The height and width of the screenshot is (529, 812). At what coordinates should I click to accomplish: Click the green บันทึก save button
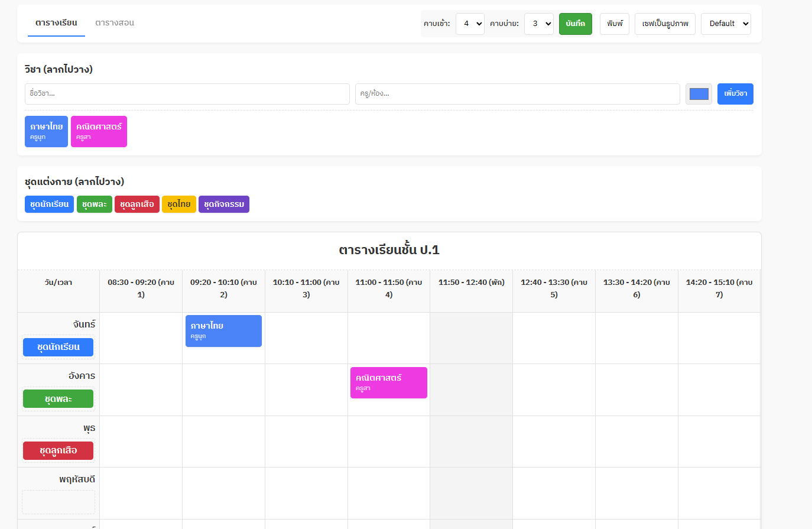(x=575, y=24)
